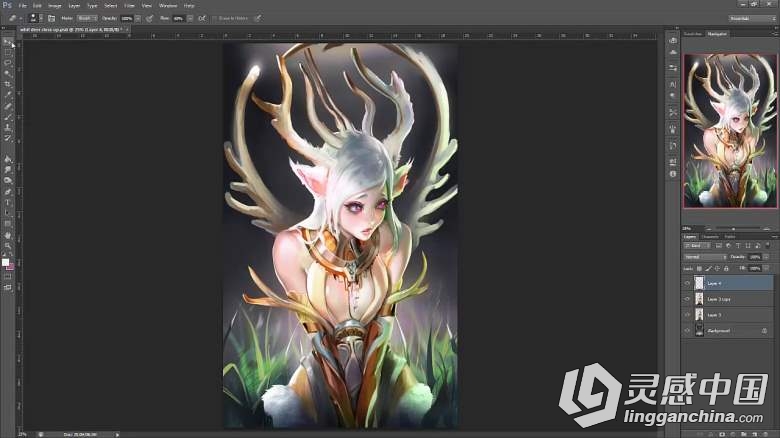The image size is (780, 438).
Task: Open the Image menu
Action: (x=55, y=5)
